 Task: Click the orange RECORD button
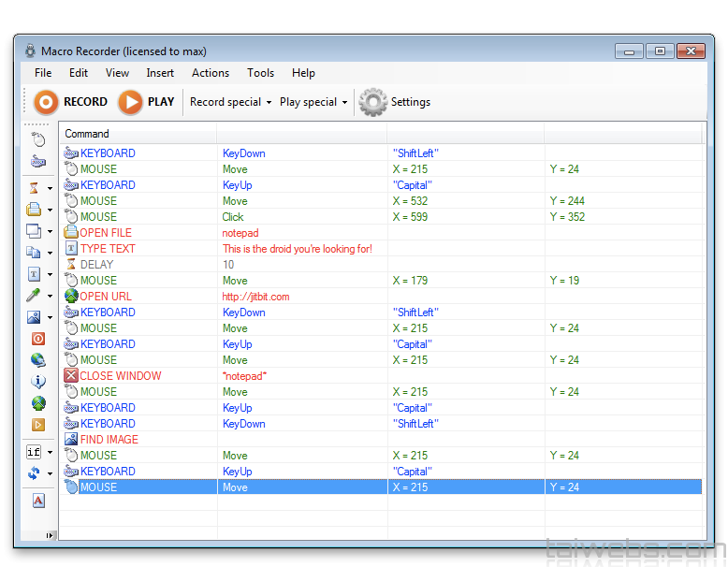click(x=70, y=102)
